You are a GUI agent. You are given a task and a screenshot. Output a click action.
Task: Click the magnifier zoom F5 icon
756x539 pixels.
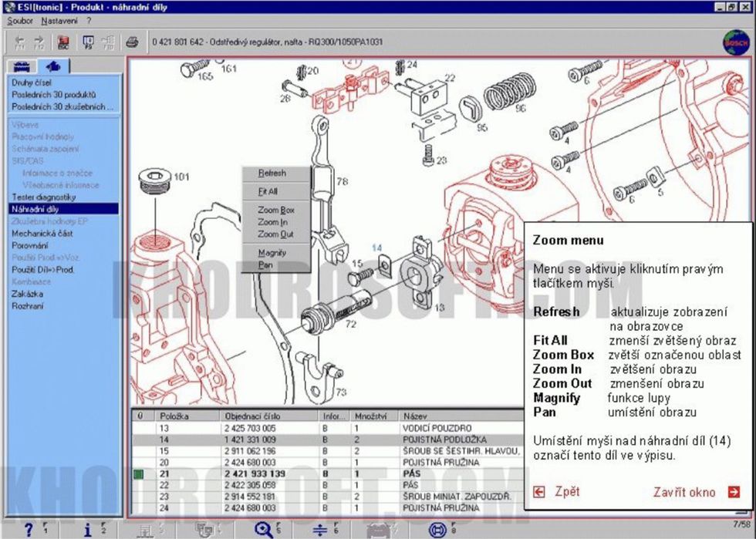[x=264, y=530]
